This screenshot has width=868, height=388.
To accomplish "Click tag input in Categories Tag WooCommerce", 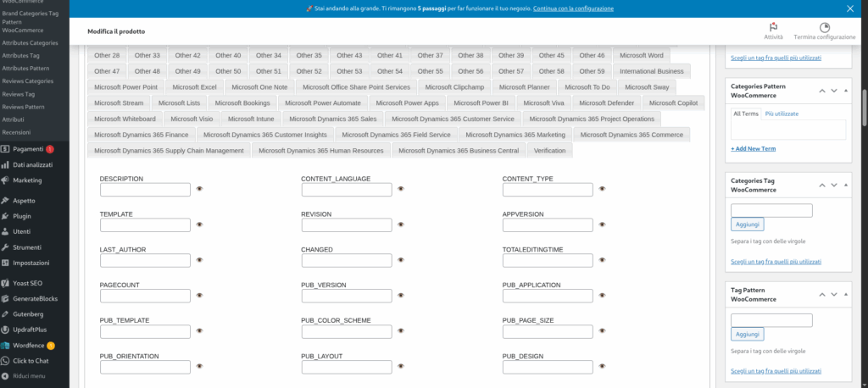I will (x=771, y=210).
